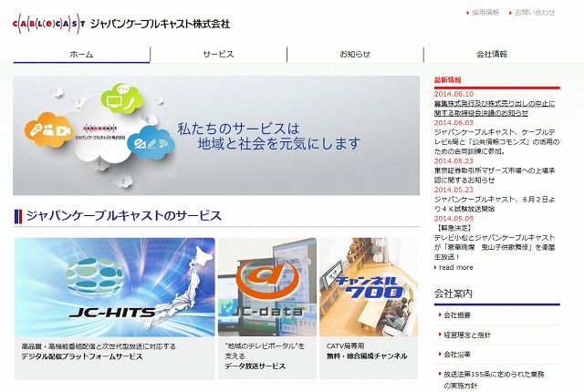The width and height of the screenshot is (584, 392).
Task: Click the date 2014.06.03
Action: [454, 123]
